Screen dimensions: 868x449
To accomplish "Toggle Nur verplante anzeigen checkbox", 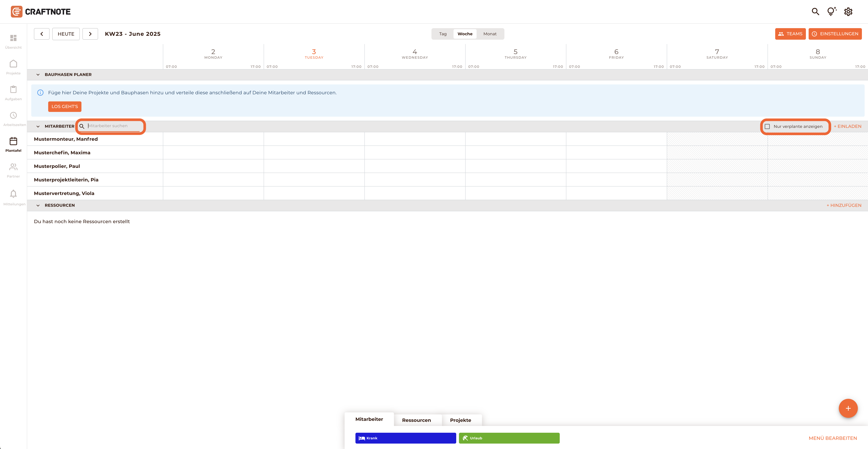I will [x=767, y=127].
